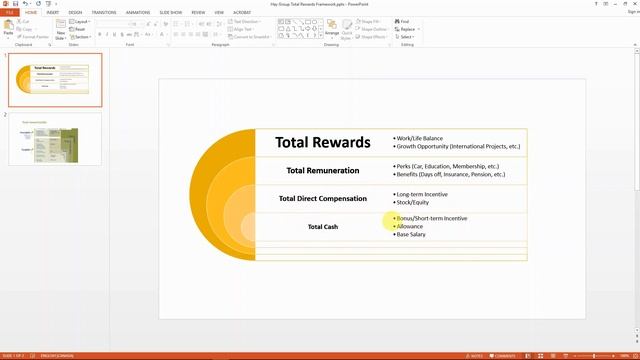
Task: Click the zoom in plus button
Action: 613,356
